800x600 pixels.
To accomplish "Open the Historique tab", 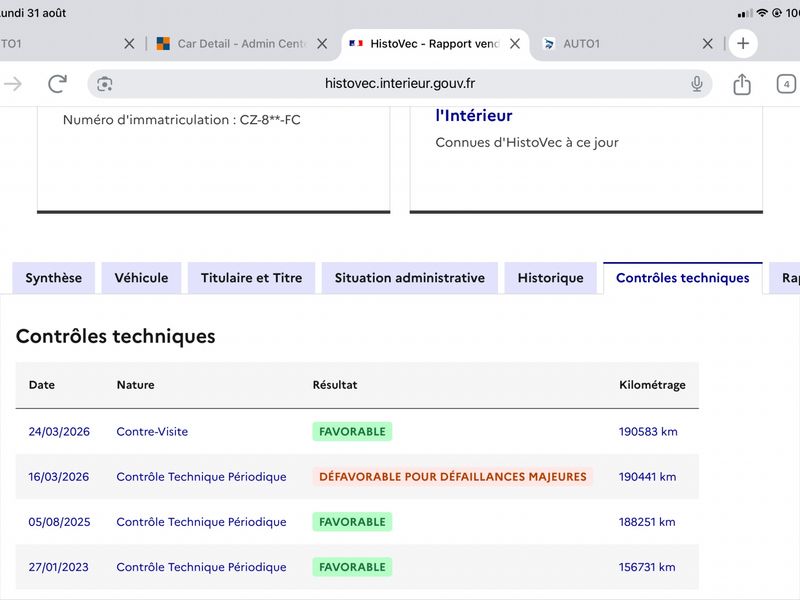I will click(x=551, y=278).
